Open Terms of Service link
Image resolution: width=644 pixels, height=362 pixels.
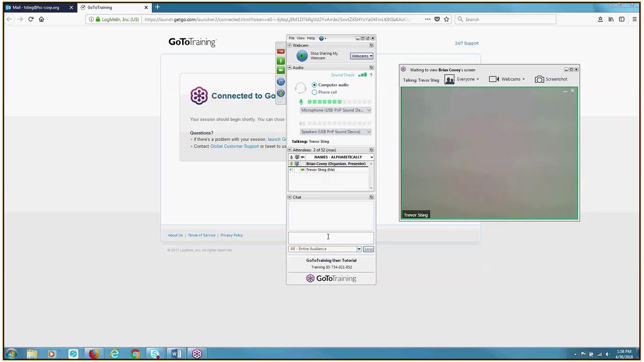pyautogui.click(x=201, y=235)
